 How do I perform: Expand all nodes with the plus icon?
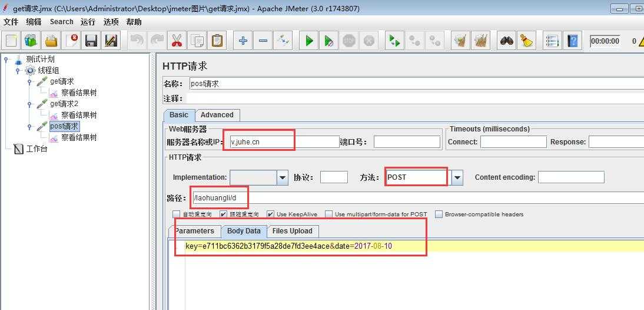[x=243, y=40]
